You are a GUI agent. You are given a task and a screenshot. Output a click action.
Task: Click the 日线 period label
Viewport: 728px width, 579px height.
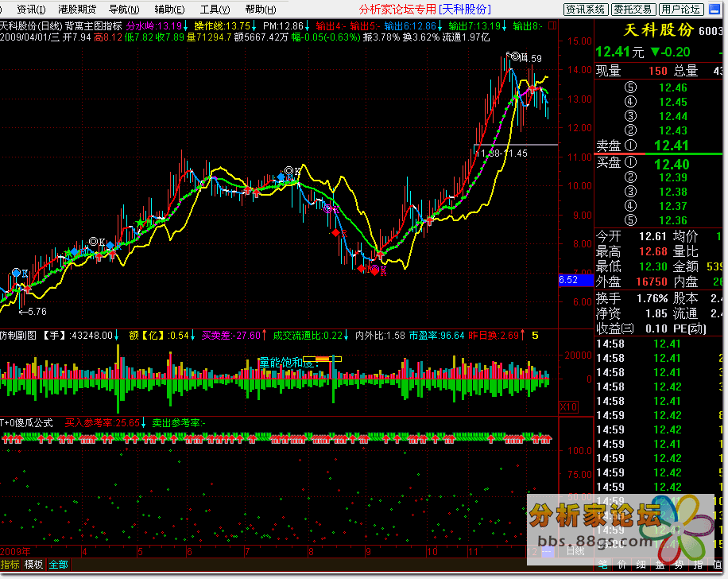click(575, 552)
